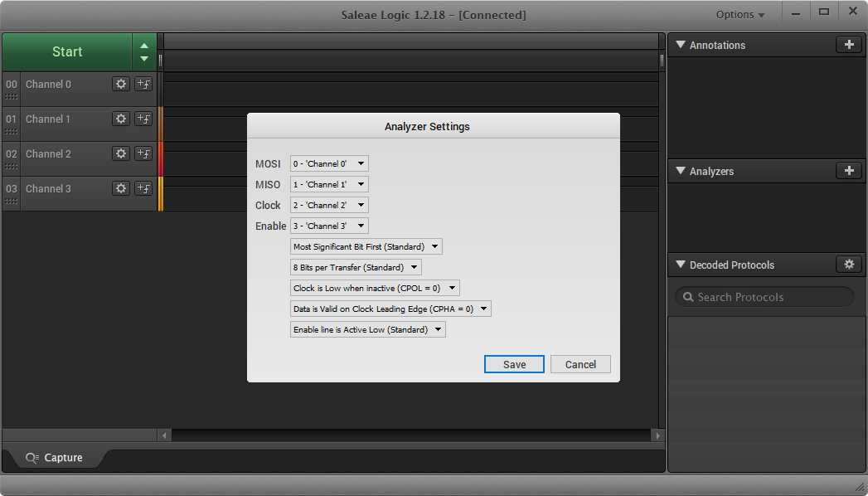
Task: Change the Bits per Transfer dropdown
Action: click(x=356, y=268)
